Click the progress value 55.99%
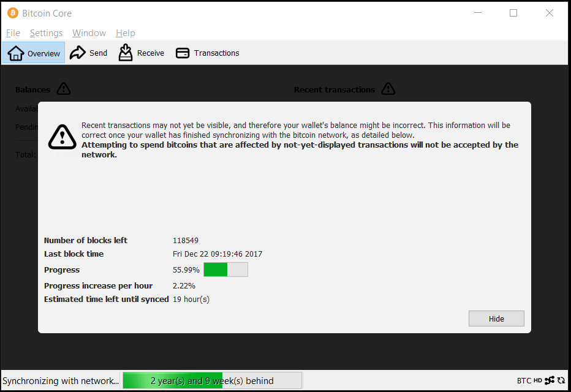The width and height of the screenshot is (571, 392). tap(186, 270)
